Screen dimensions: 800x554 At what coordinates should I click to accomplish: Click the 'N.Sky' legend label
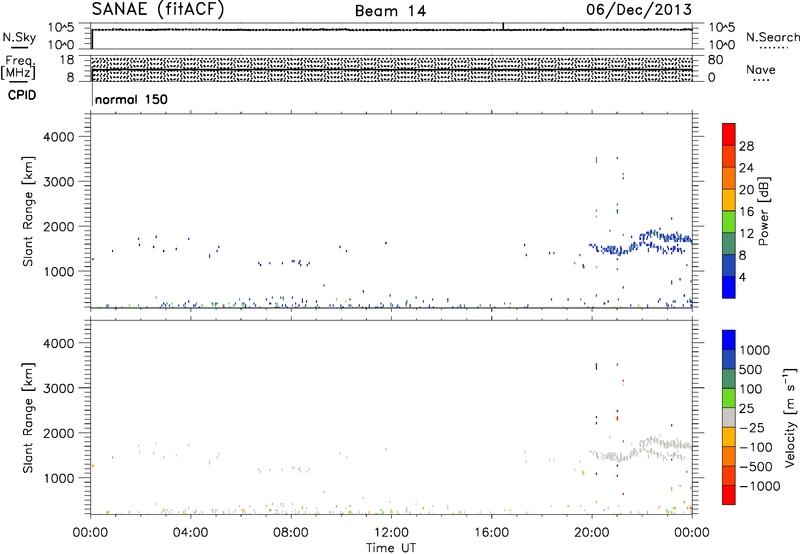point(19,37)
